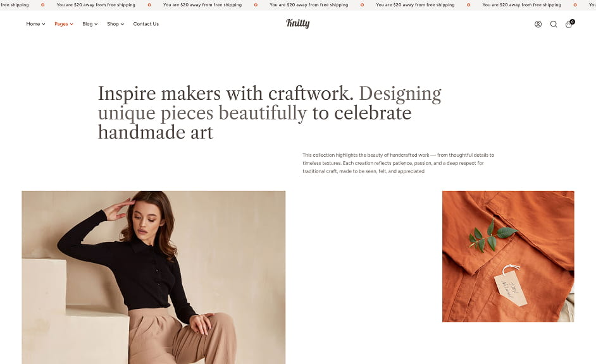The height and width of the screenshot is (364, 596).
Task: Expand the Blog dropdown chevron
Action: (x=96, y=24)
